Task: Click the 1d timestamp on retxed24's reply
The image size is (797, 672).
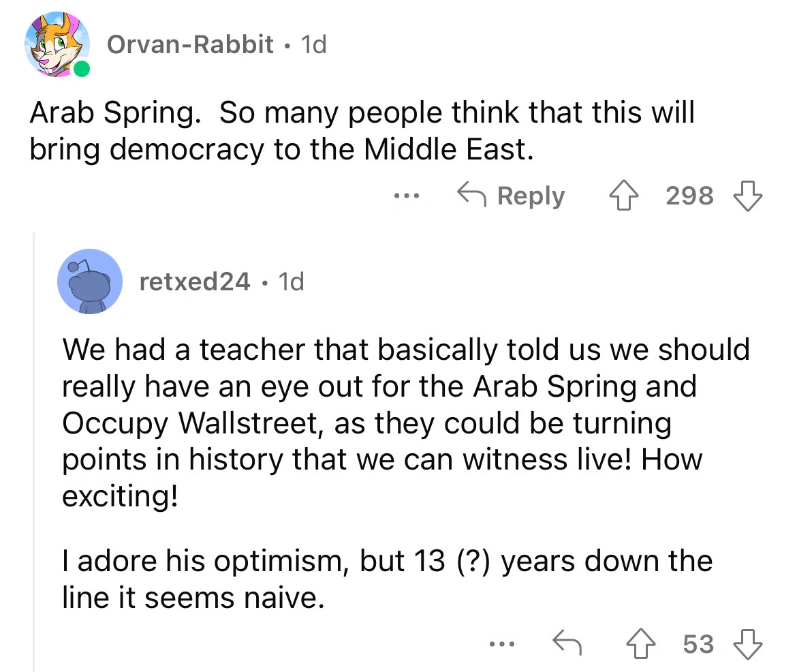Action: click(291, 281)
